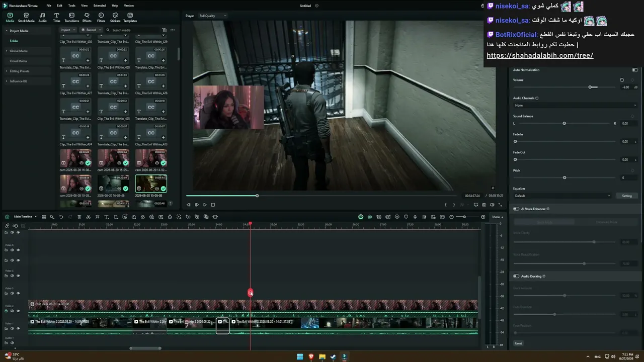
Task: Expand the Project Media tree item
Action: tap(7, 31)
